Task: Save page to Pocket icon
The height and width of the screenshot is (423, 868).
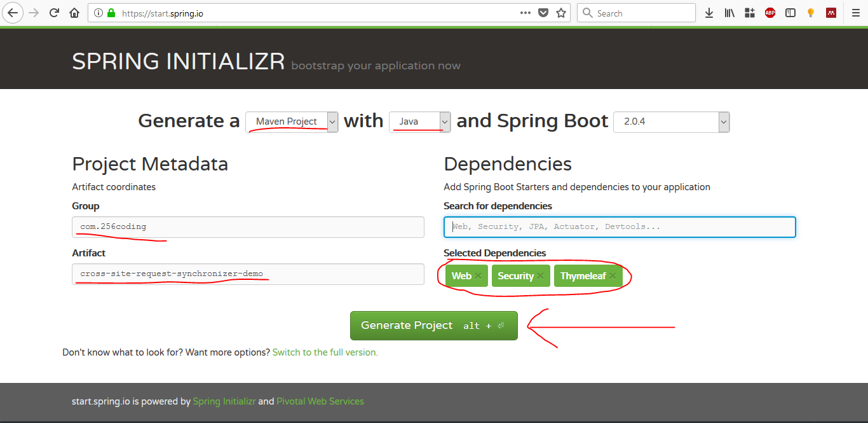Action: [x=543, y=13]
